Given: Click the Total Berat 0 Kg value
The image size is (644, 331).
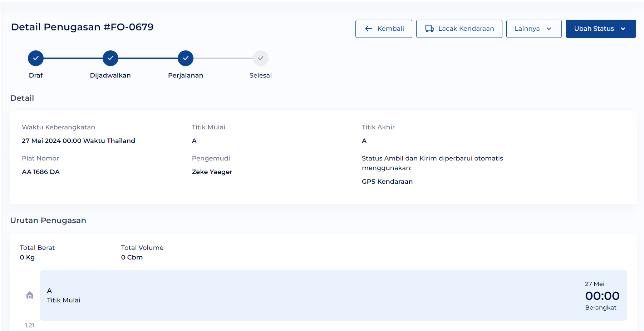Looking at the screenshot, I should coord(27,257).
